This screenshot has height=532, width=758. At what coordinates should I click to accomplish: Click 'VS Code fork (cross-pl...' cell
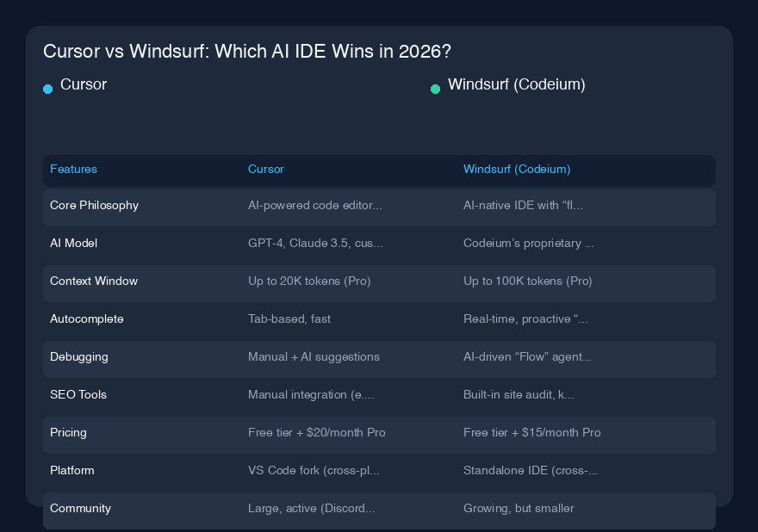click(314, 471)
